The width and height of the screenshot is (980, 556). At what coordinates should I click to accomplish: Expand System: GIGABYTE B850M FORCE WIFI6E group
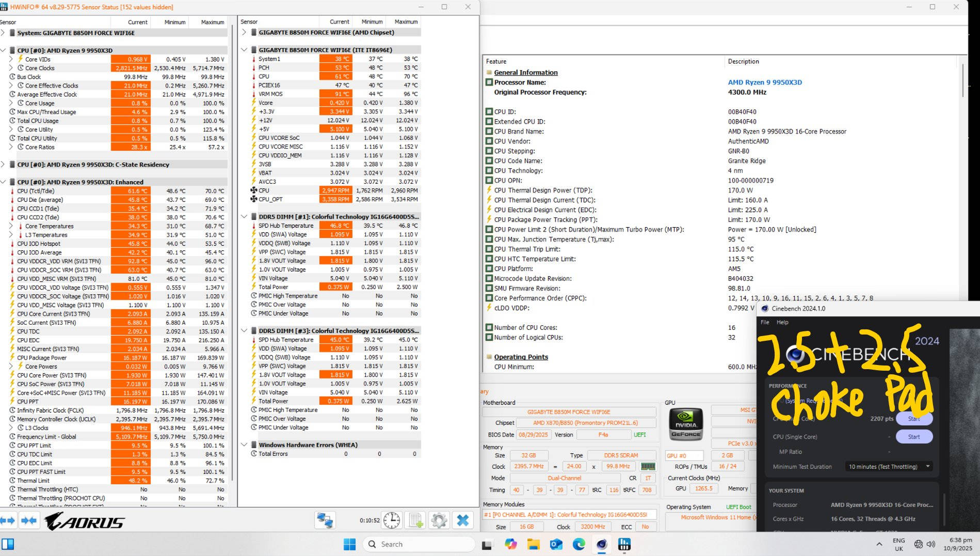point(4,33)
